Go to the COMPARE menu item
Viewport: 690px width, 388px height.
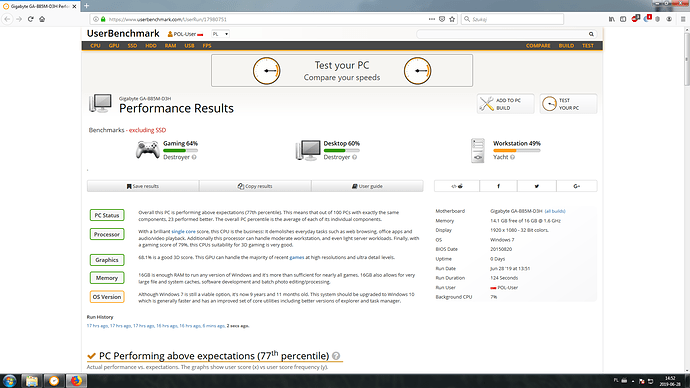(x=538, y=46)
